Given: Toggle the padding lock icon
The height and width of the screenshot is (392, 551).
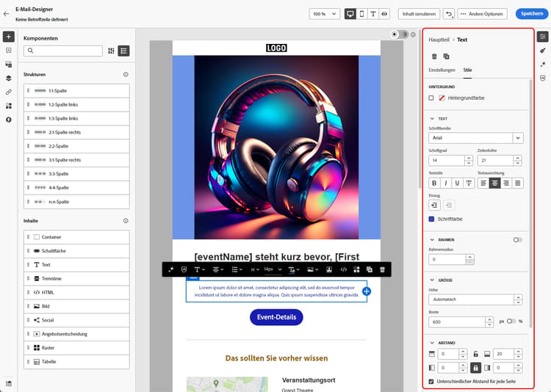Looking at the screenshot, I should (x=475, y=368).
